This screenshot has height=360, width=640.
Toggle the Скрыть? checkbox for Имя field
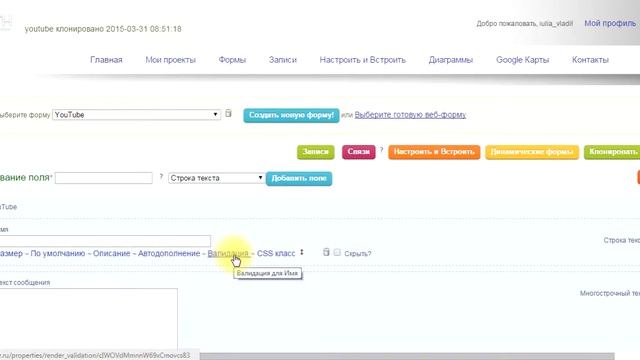pyautogui.click(x=337, y=253)
